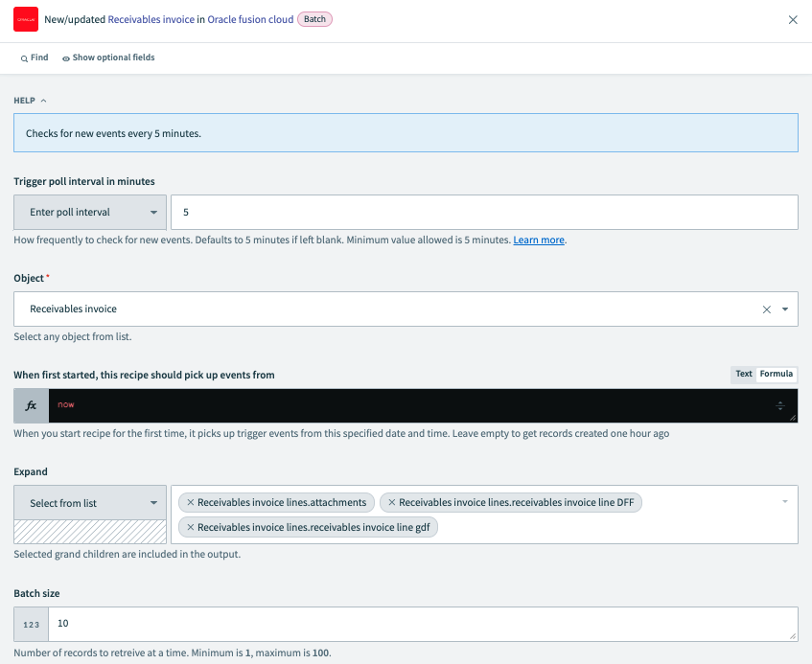812x664 pixels.
Task: Open the Learn more link
Action: (x=538, y=240)
